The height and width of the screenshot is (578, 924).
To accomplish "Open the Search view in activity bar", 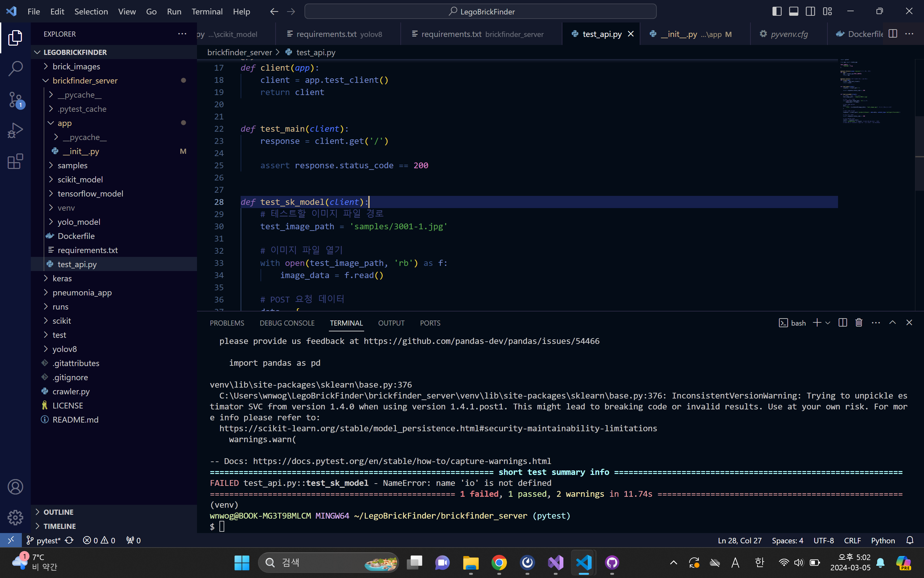I will (15, 68).
